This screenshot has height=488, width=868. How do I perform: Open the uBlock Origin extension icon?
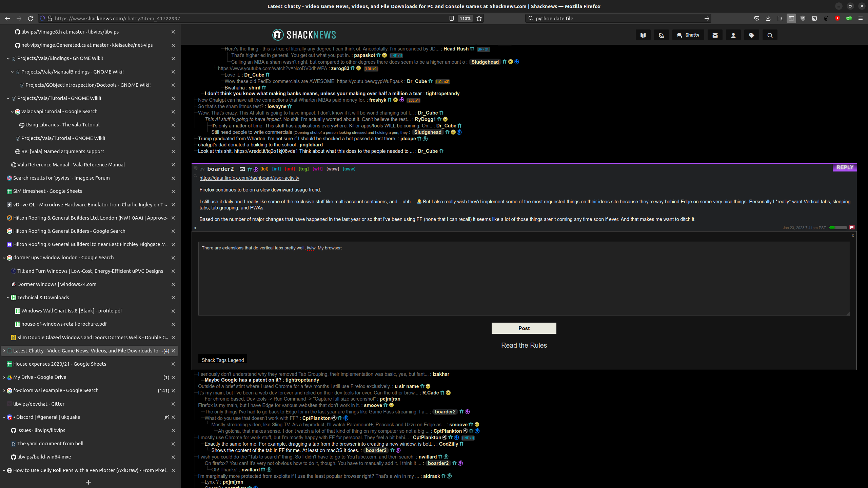(803, 18)
